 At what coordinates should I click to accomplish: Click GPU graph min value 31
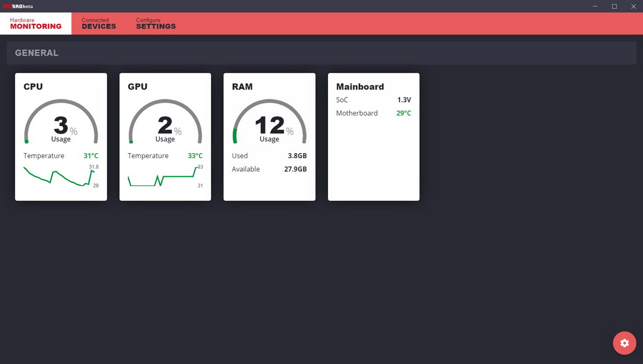(x=200, y=186)
